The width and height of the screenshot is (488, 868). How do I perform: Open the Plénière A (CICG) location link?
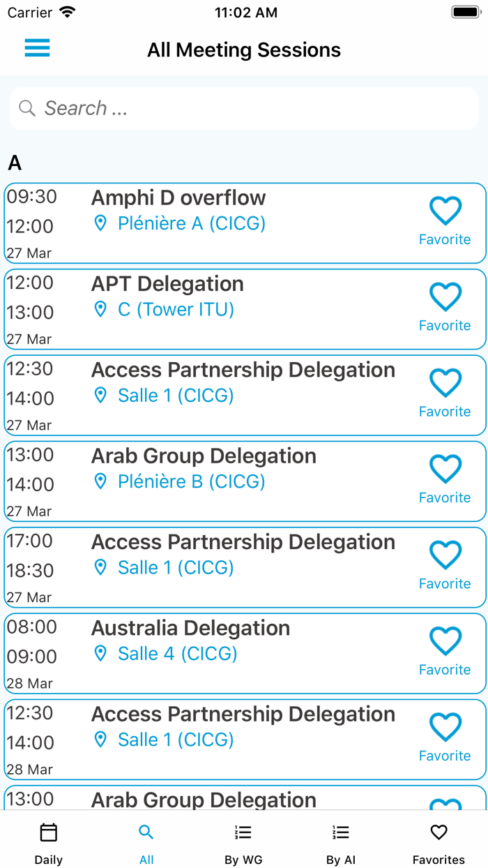point(192,223)
